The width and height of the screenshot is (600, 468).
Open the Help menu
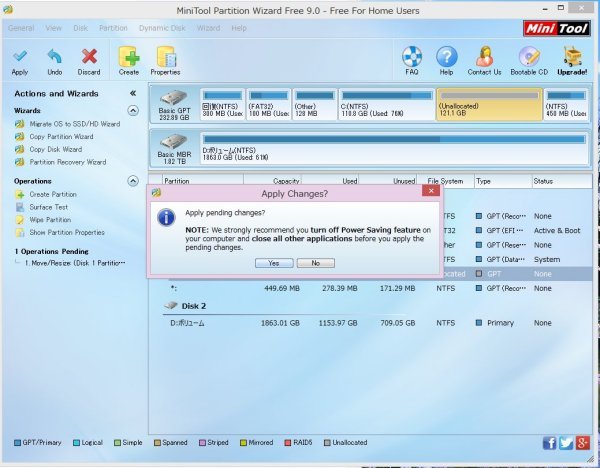pyautogui.click(x=239, y=28)
